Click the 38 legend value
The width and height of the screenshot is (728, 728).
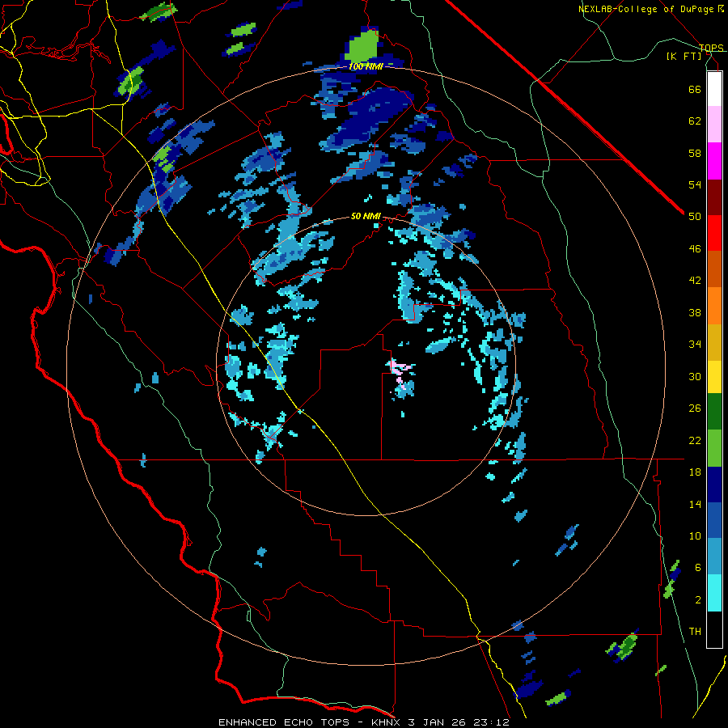coord(695,312)
